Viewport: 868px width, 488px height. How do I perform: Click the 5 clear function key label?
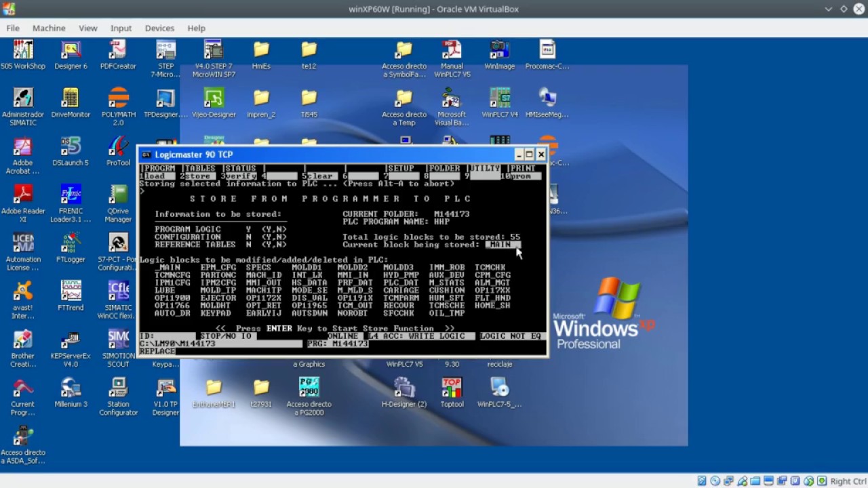(x=318, y=176)
